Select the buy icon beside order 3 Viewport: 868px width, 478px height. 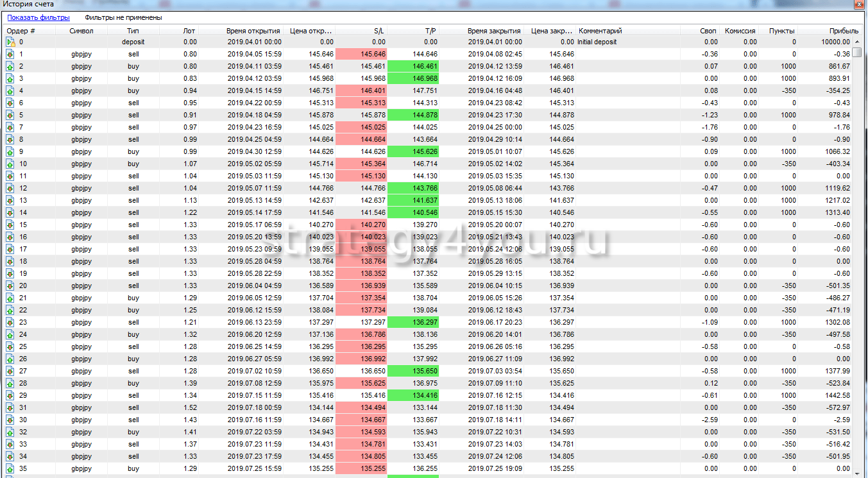(10, 79)
